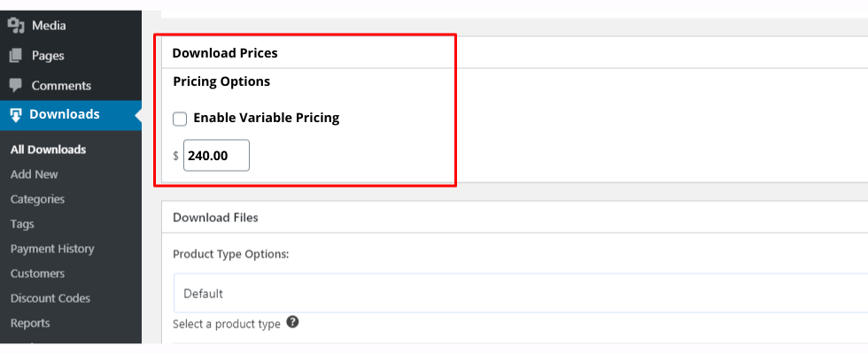The width and height of the screenshot is (868, 354).
Task: Open download Categories link
Action: pyautogui.click(x=37, y=199)
